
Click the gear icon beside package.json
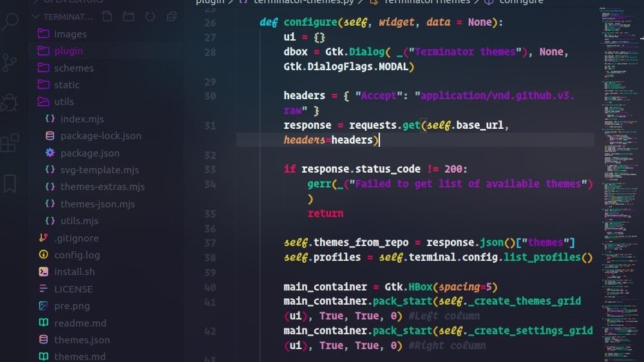click(x=50, y=153)
